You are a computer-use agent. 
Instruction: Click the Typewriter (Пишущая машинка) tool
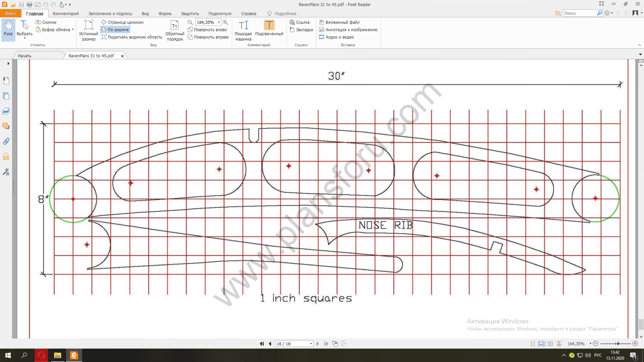pyautogui.click(x=243, y=30)
